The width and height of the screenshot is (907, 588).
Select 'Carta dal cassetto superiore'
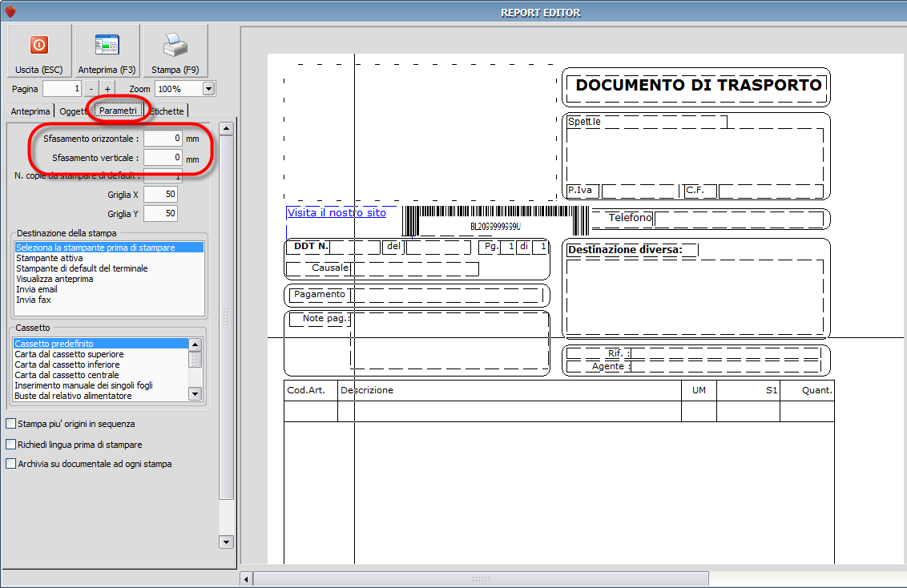[x=101, y=354]
